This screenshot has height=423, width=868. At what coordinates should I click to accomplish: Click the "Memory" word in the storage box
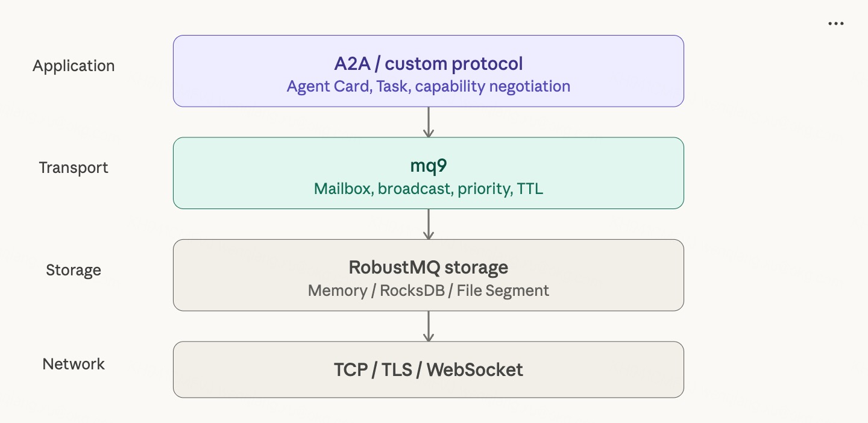(x=338, y=291)
